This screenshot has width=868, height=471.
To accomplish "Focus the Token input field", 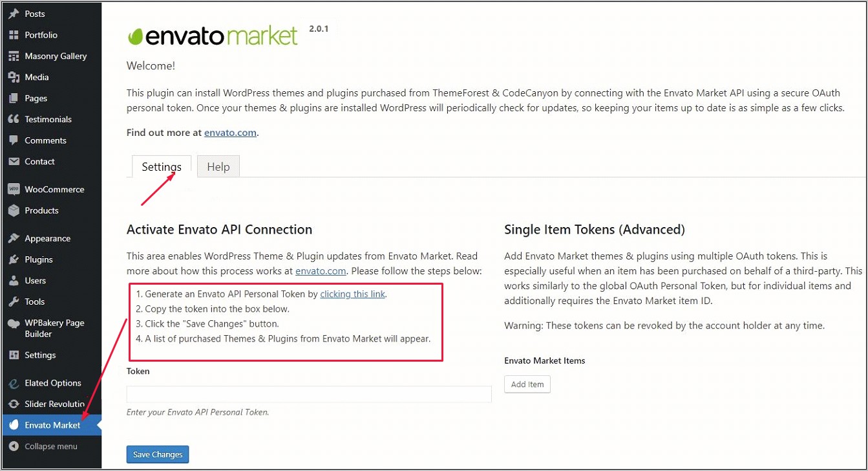I will [309, 394].
